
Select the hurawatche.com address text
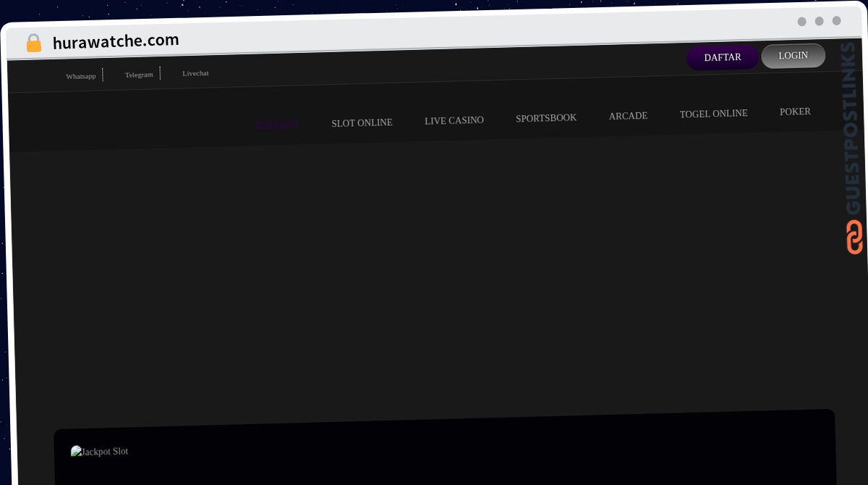click(x=116, y=41)
